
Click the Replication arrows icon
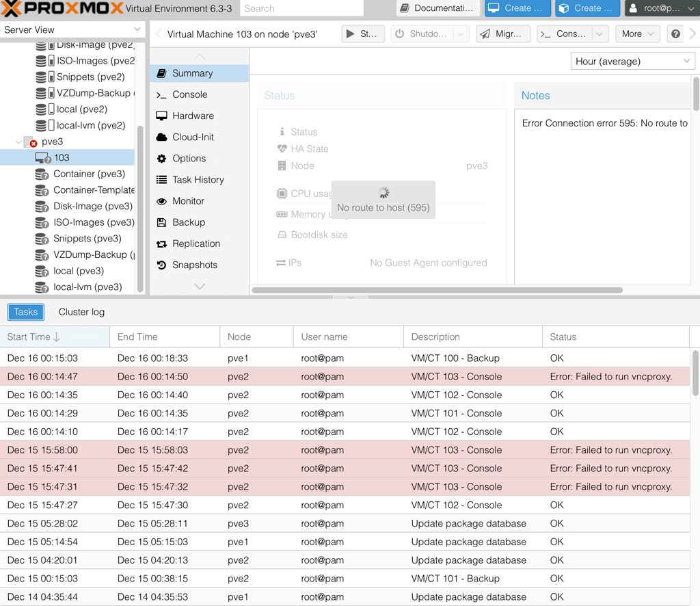pos(161,243)
